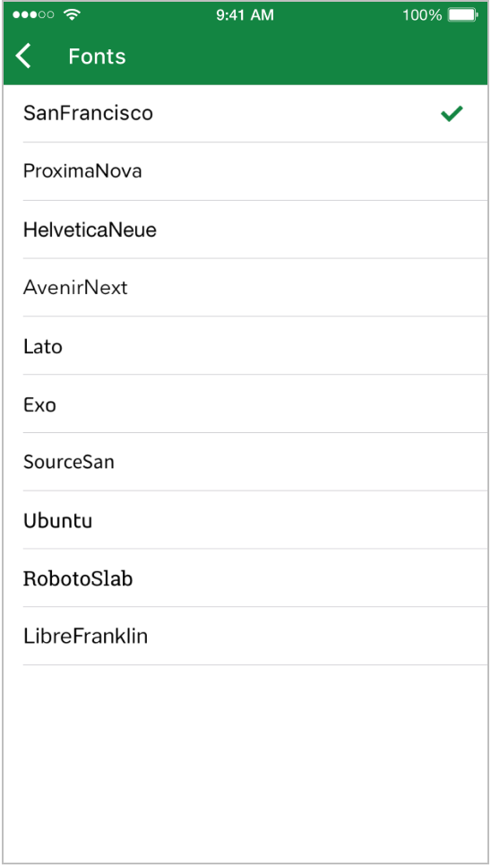Tap the Wi-Fi icon in status bar
This screenshot has height=868, width=491.
tap(71, 15)
